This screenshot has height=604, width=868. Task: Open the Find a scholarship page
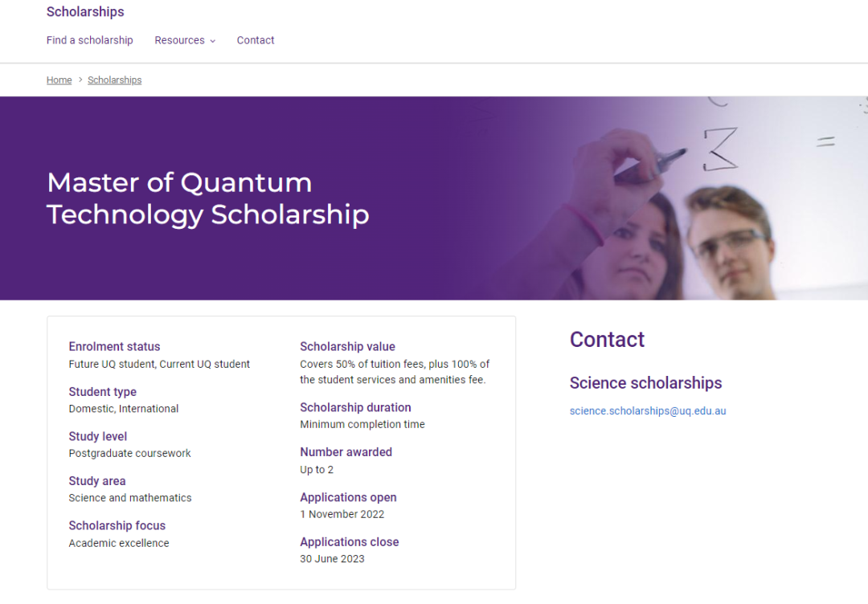[89, 40]
